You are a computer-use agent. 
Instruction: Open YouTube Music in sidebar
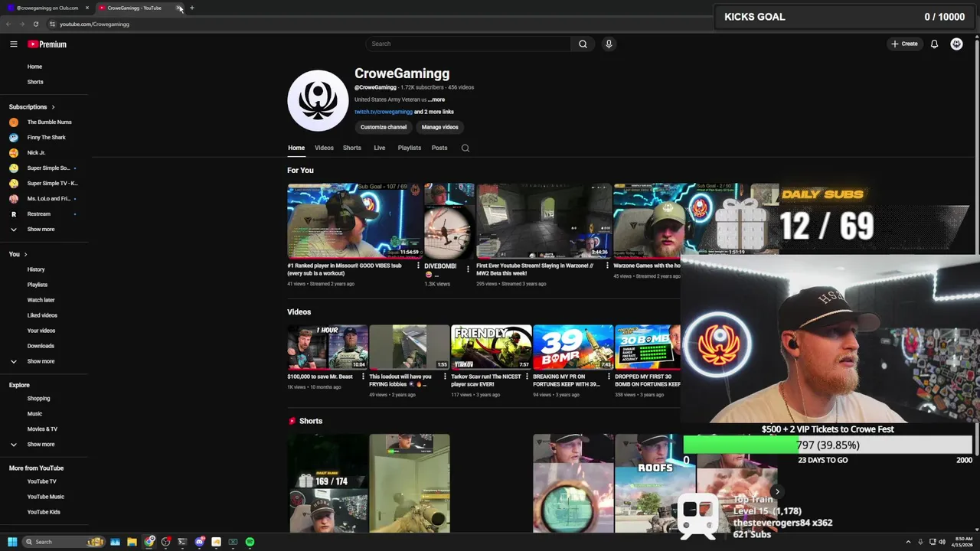pyautogui.click(x=45, y=497)
